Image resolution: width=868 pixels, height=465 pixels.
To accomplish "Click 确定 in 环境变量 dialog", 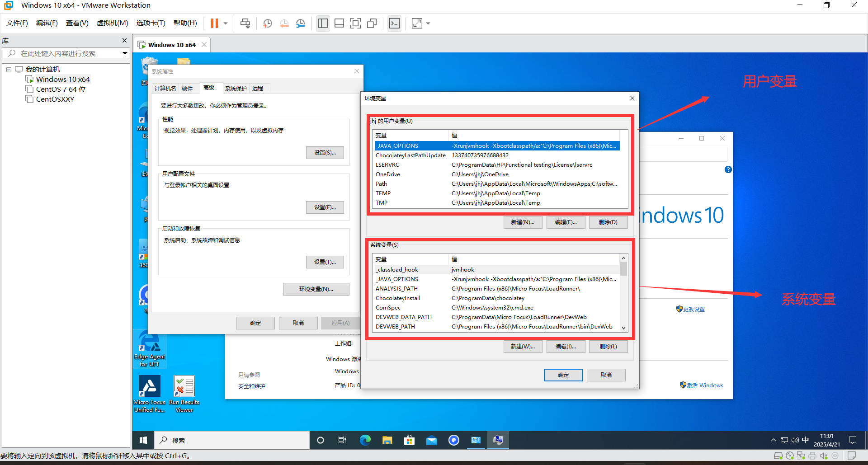I will [x=563, y=375].
